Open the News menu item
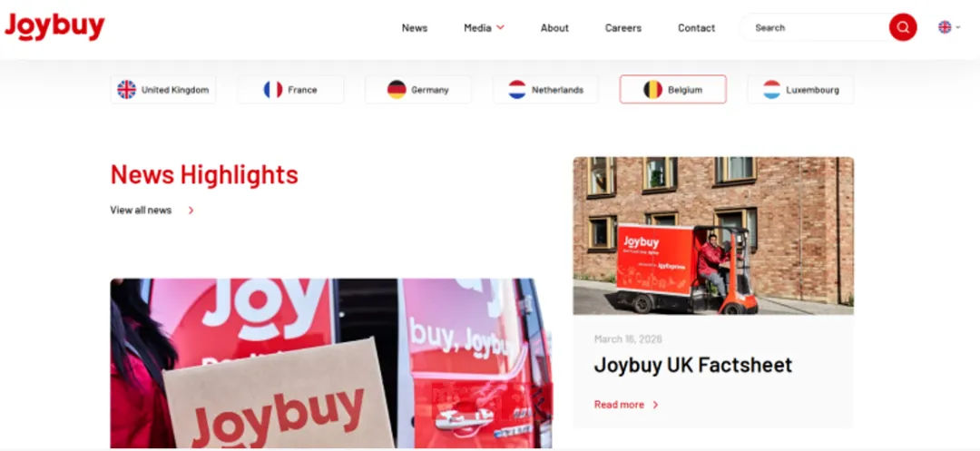Screen dimensions: 980x451 point(415,27)
